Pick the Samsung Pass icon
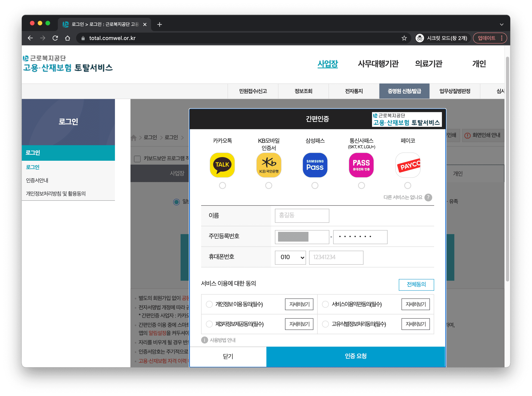Screen dimensions: 532x396 click(315, 165)
